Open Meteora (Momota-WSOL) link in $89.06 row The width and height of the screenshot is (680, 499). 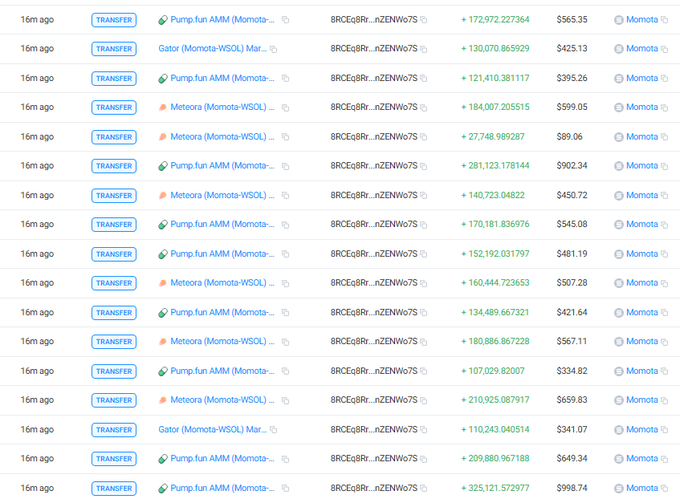tap(222, 137)
